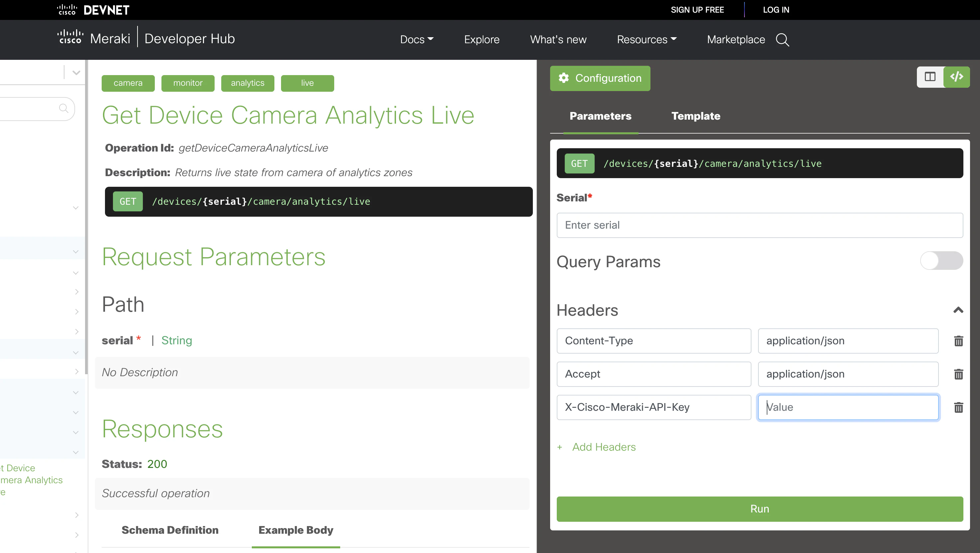Click the monitor tag
The height and width of the screenshot is (553, 980).
click(188, 83)
